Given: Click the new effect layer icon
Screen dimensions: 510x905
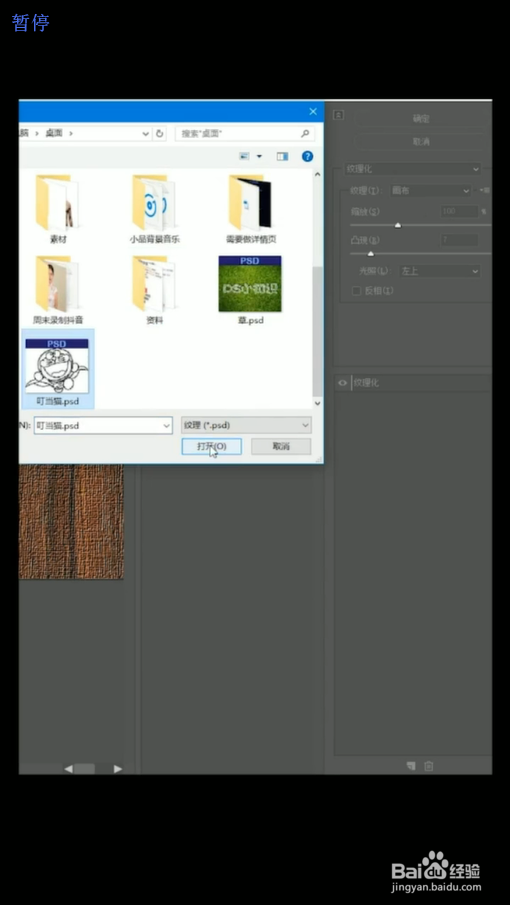Looking at the screenshot, I should pos(411,766).
